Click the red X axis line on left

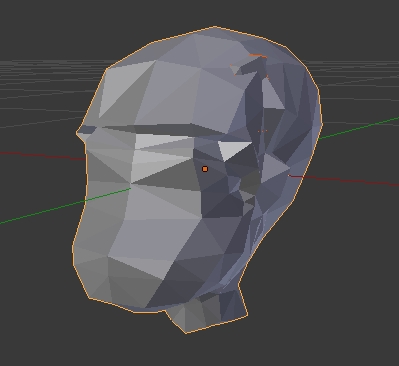coord(43,156)
